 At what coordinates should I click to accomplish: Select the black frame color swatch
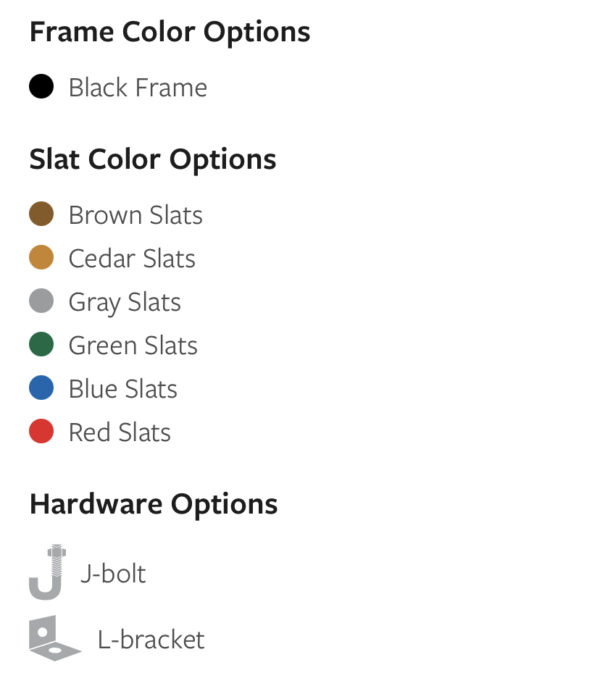41,87
